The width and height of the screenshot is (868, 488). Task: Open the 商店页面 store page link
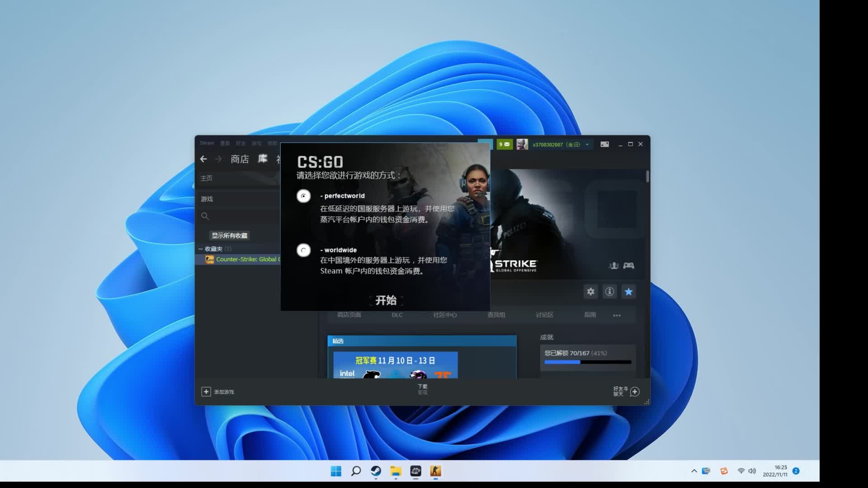pos(349,315)
